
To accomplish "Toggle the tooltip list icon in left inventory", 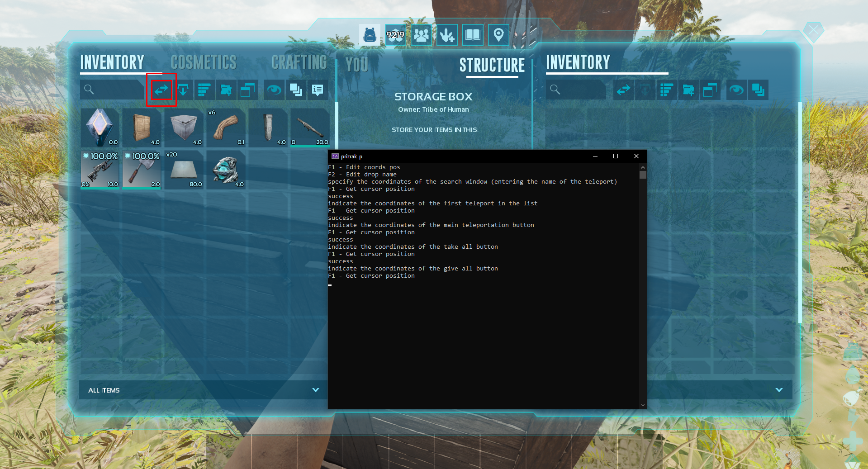I will [x=318, y=90].
